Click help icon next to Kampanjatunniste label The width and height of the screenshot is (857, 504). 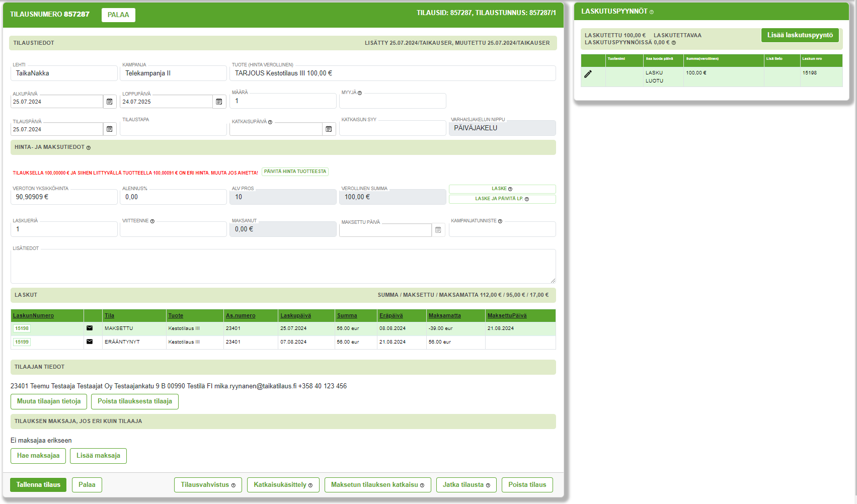[x=500, y=221]
